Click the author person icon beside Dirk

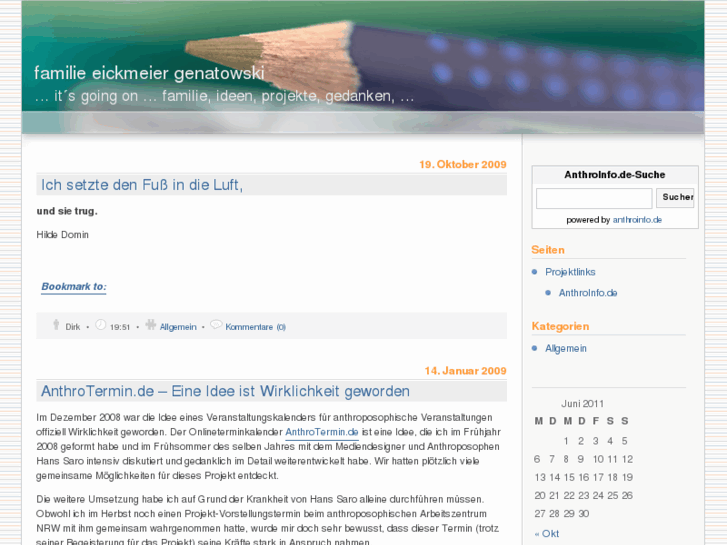point(56,325)
